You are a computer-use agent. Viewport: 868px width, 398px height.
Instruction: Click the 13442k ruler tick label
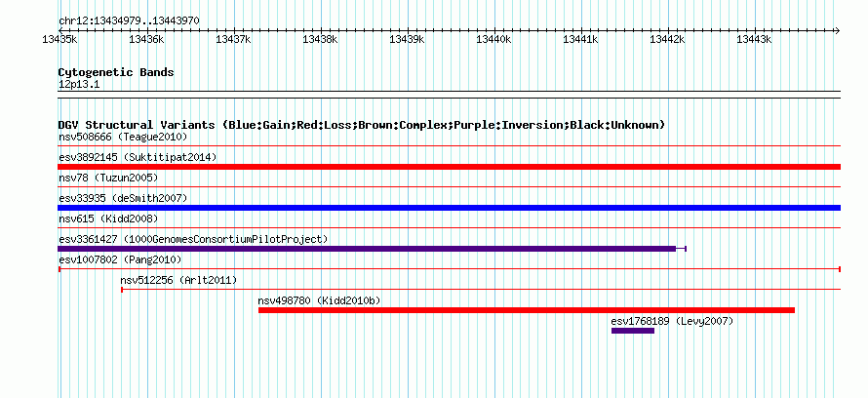[668, 39]
